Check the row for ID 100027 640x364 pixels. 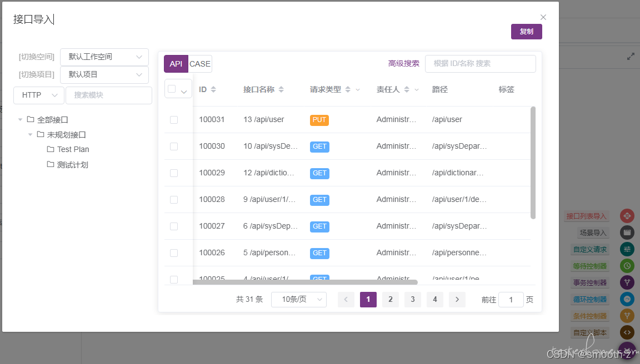pyautogui.click(x=174, y=226)
